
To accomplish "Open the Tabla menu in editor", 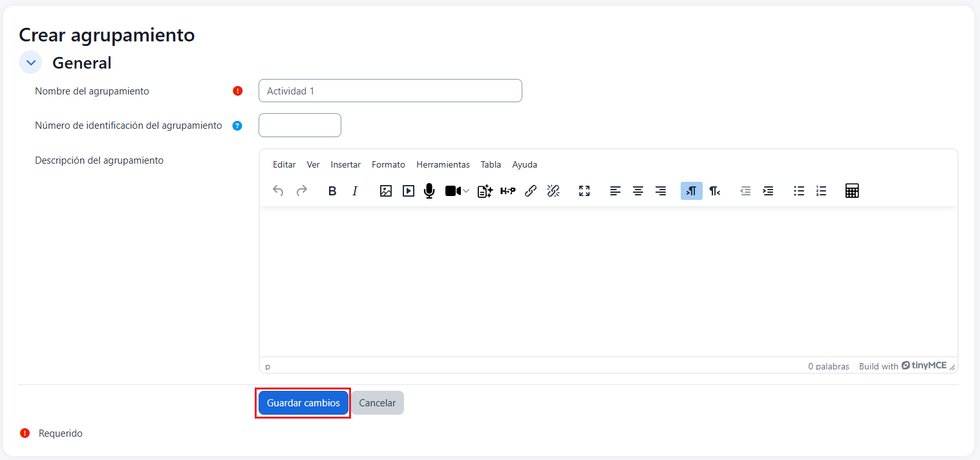I will 491,164.
